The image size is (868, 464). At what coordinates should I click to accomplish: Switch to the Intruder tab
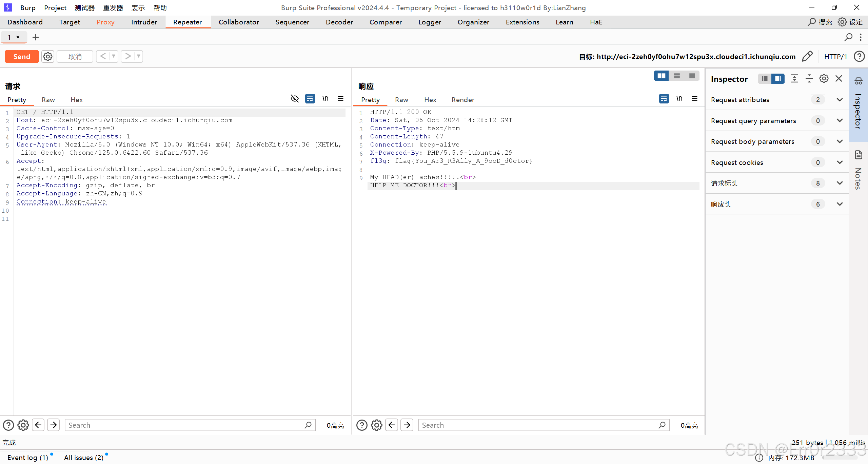point(144,22)
